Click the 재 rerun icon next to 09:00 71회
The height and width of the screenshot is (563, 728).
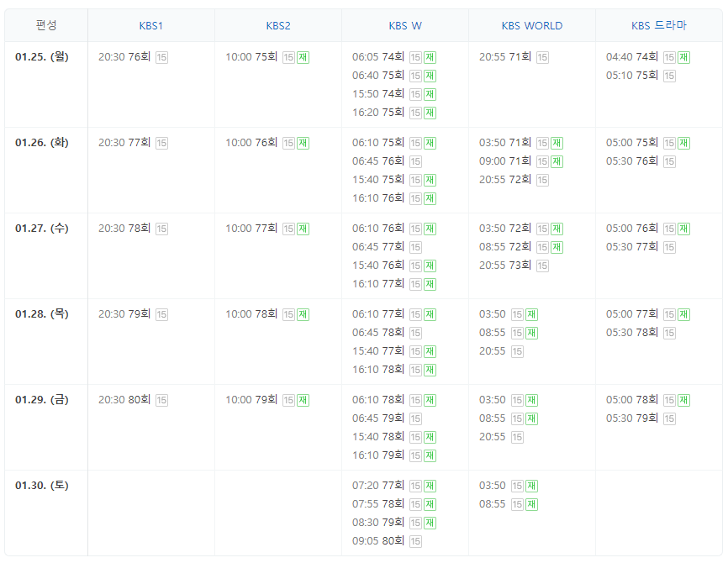pyautogui.click(x=557, y=162)
